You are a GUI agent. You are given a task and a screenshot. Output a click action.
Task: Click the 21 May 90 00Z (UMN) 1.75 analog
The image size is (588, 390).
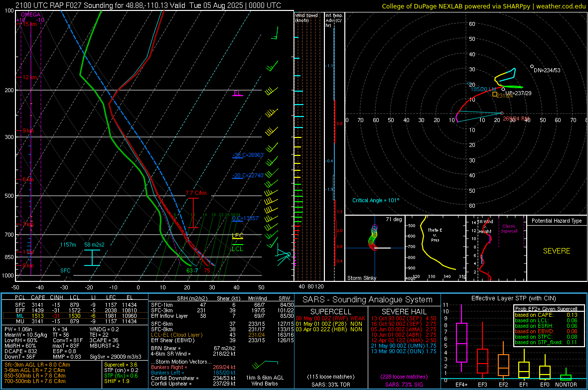[x=404, y=346]
